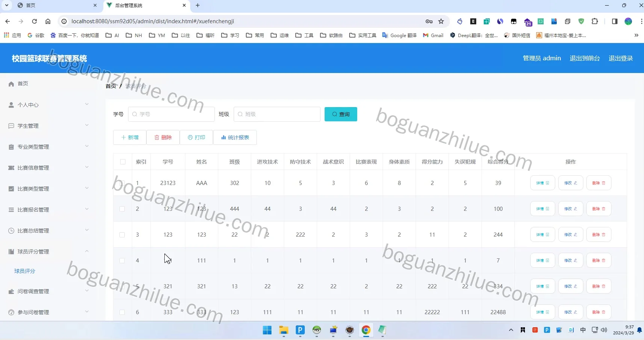Click the 球员评分管理 sidebar icon
The image size is (644, 340).
pyautogui.click(x=11, y=252)
